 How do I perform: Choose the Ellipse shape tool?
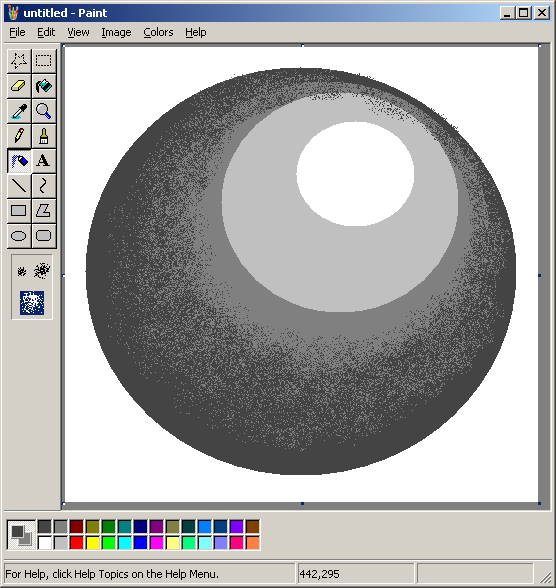point(19,236)
